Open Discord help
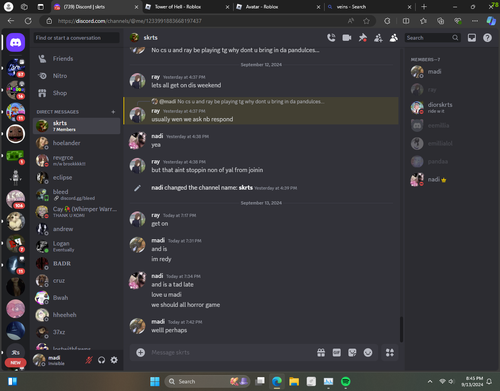500x391 pixels. tap(487, 38)
